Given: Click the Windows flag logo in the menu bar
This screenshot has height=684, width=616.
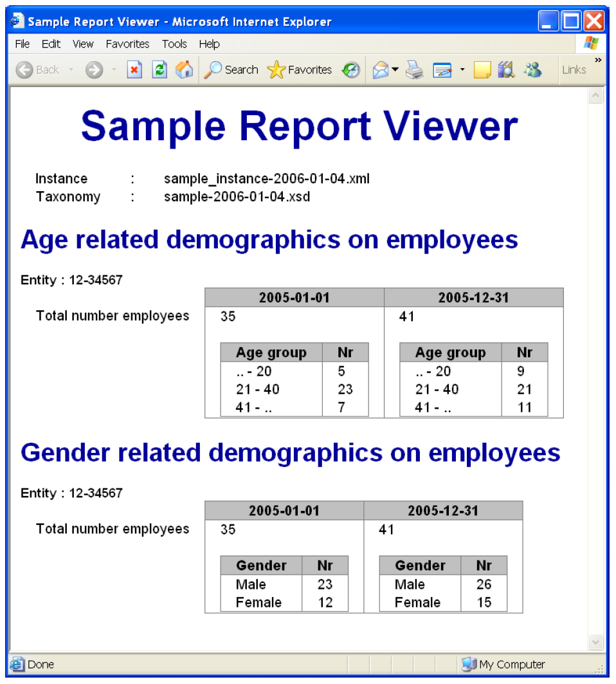Looking at the screenshot, I should (591, 43).
